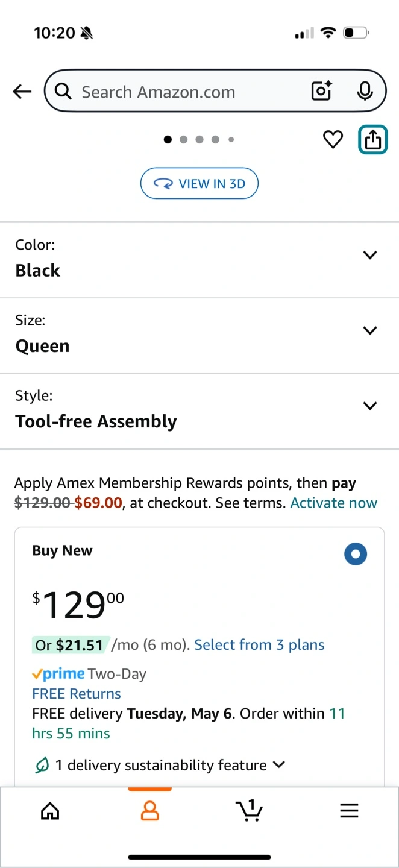Select the Buy New radio button
This screenshot has height=868, width=399.
click(x=356, y=555)
